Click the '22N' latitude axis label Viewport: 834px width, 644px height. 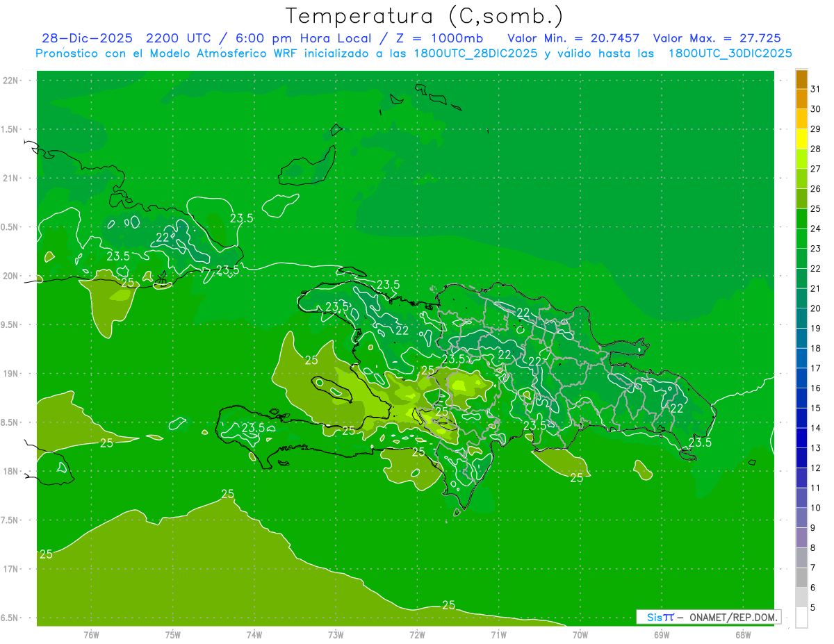[x=10, y=81]
